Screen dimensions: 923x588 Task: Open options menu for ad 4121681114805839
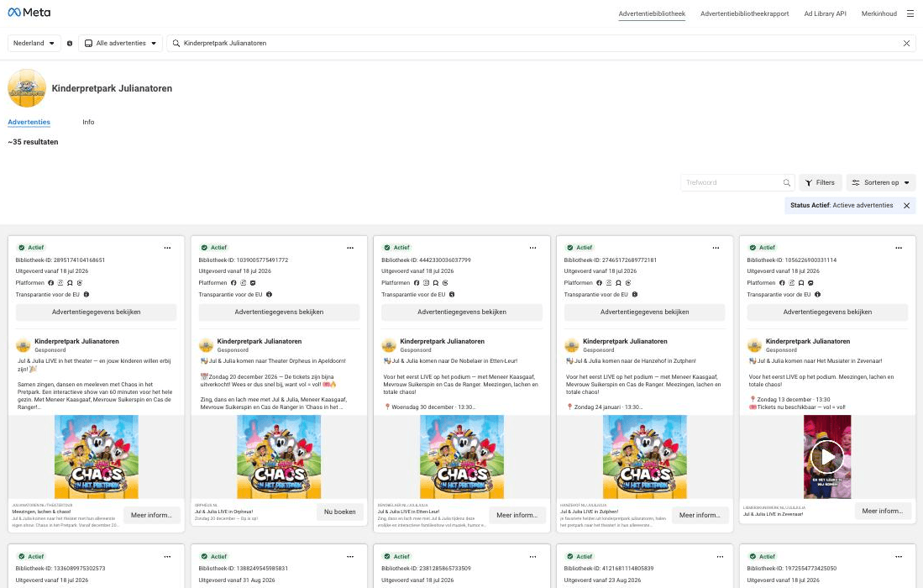pos(720,556)
